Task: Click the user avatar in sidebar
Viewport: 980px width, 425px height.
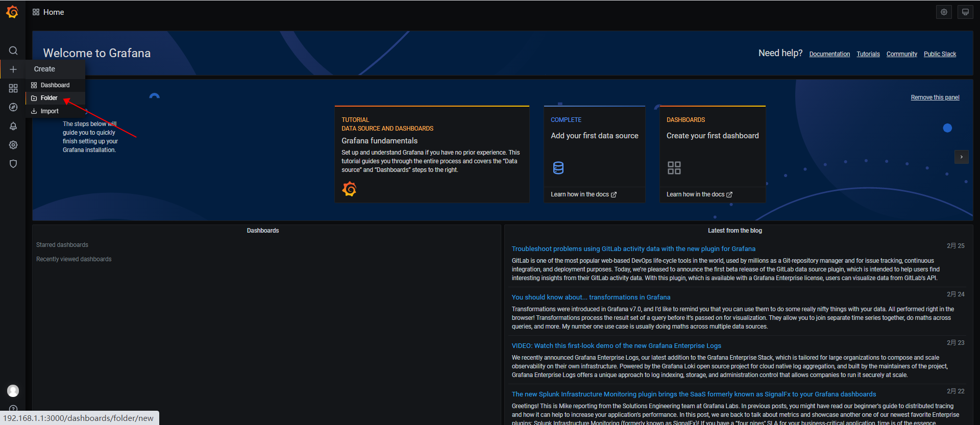Action: (13, 391)
